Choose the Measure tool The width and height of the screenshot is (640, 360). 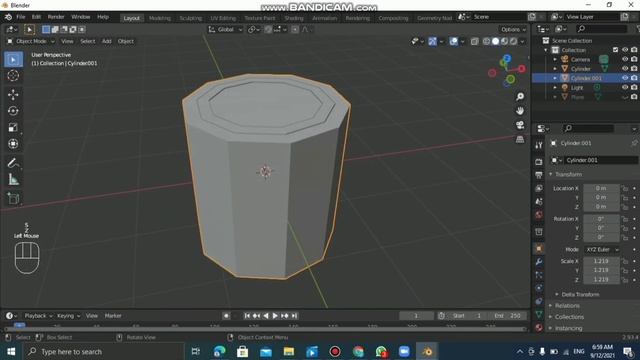coord(13,180)
